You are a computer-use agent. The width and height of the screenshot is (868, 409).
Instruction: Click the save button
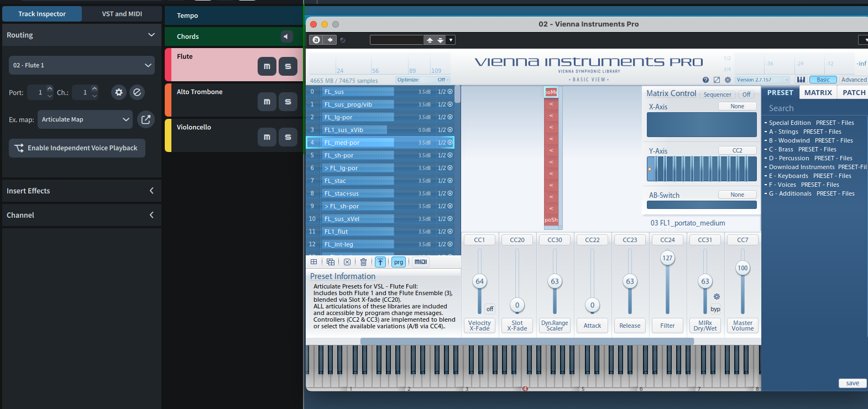click(x=853, y=383)
